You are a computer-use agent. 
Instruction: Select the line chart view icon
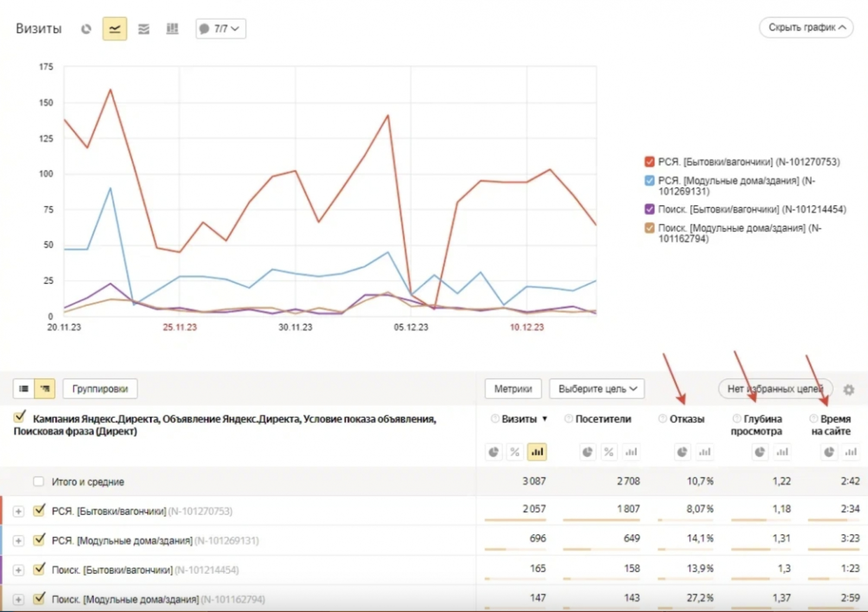114,29
